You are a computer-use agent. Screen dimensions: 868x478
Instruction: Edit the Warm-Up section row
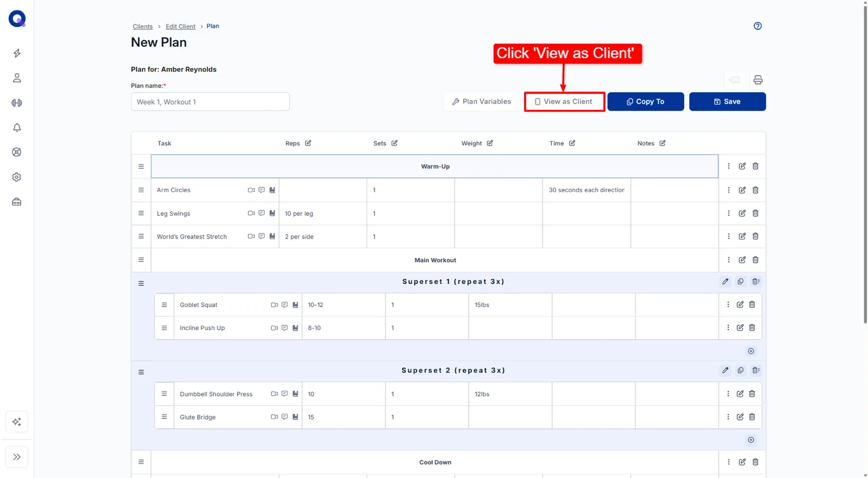click(x=742, y=166)
